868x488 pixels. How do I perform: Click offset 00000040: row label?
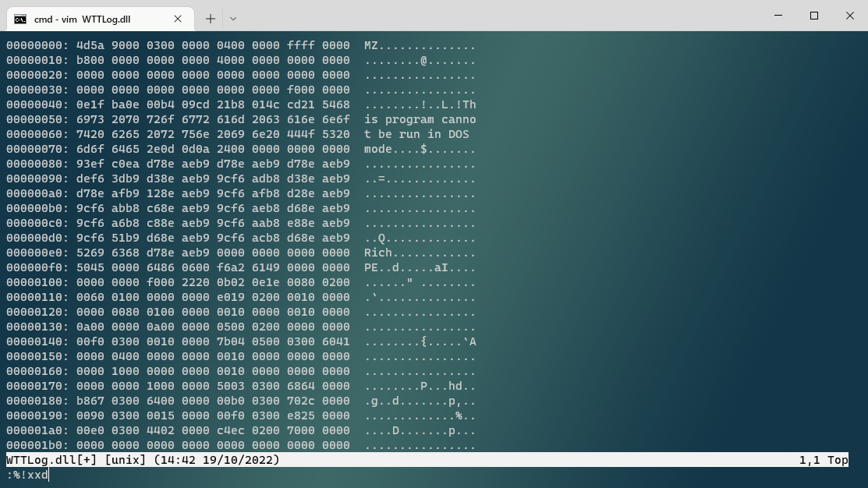pyautogui.click(x=37, y=104)
